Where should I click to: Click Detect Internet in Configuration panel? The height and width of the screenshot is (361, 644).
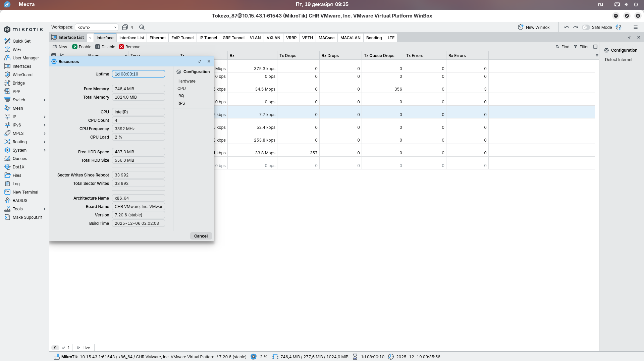[619, 59]
